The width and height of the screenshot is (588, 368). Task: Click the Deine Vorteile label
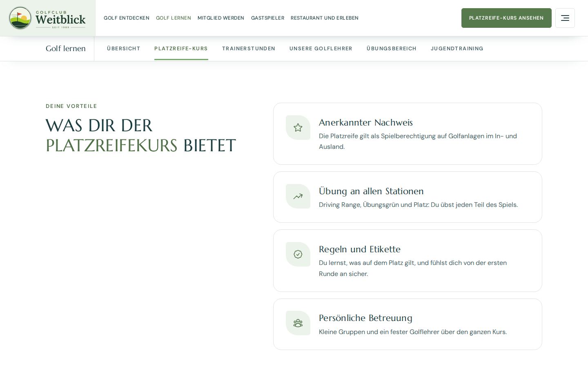click(x=71, y=106)
